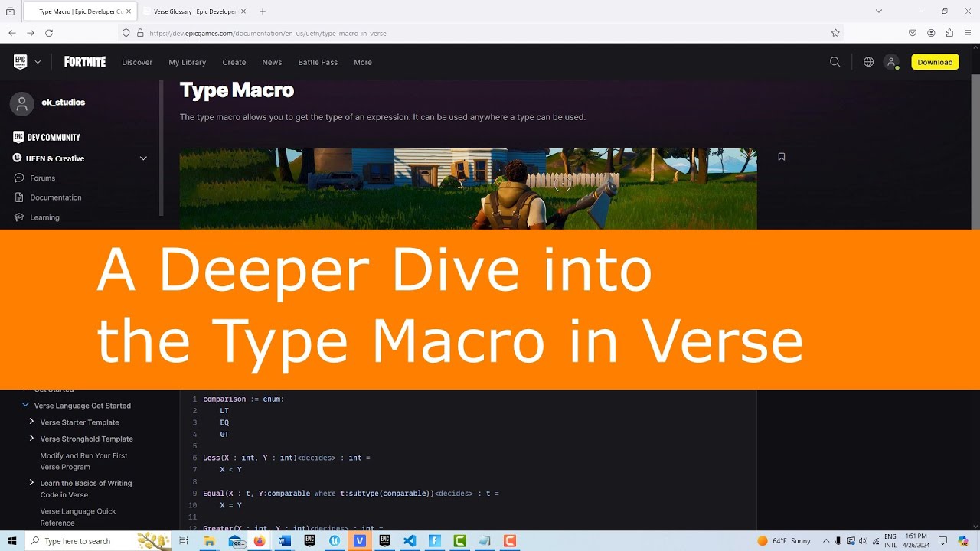Click the Epic Games logo icon
Viewport: 980px width, 551px height.
tap(20, 62)
